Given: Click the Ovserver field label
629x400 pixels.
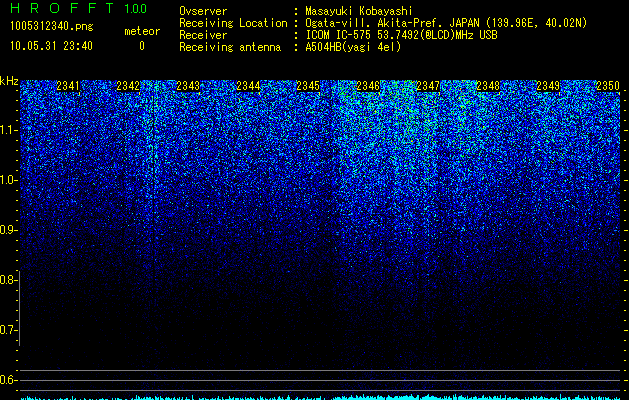Looking at the screenshot, I should click(x=203, y=11).
